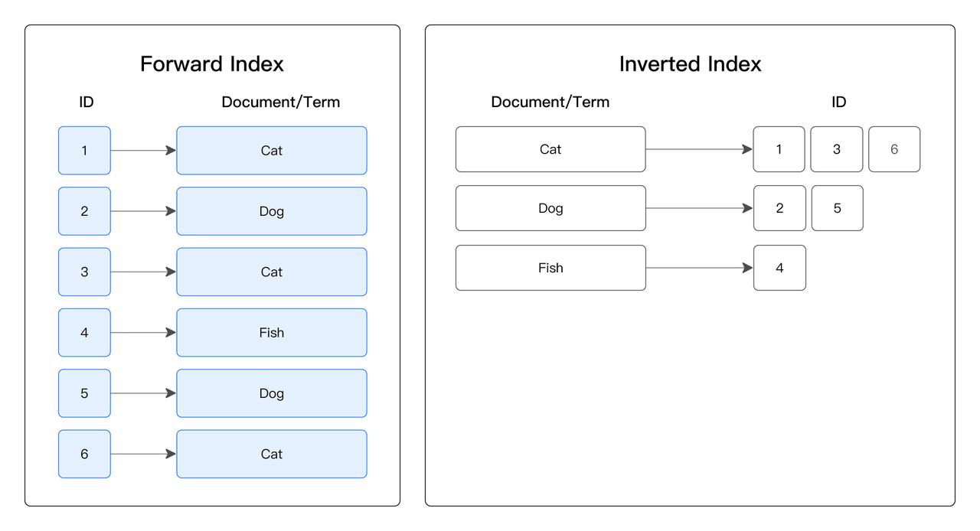Screen dimensions: 980x531
Task: Select ID 1 in the inverted Cat row
Action: click(x=779, y=149)
